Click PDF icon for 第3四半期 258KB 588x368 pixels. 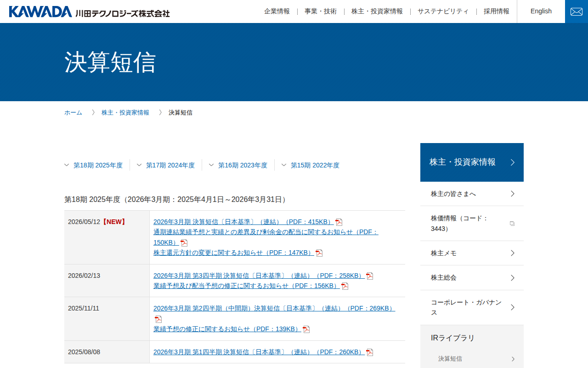pyautogui.click(x=370, y=276)
